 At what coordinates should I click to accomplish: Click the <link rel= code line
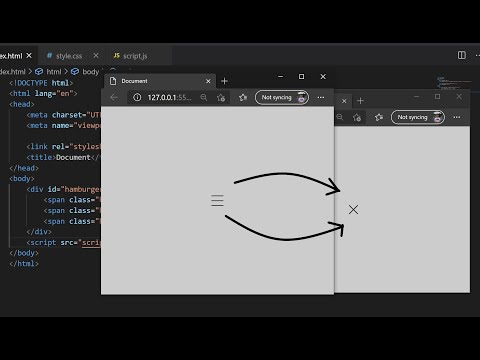coord(63,146)
